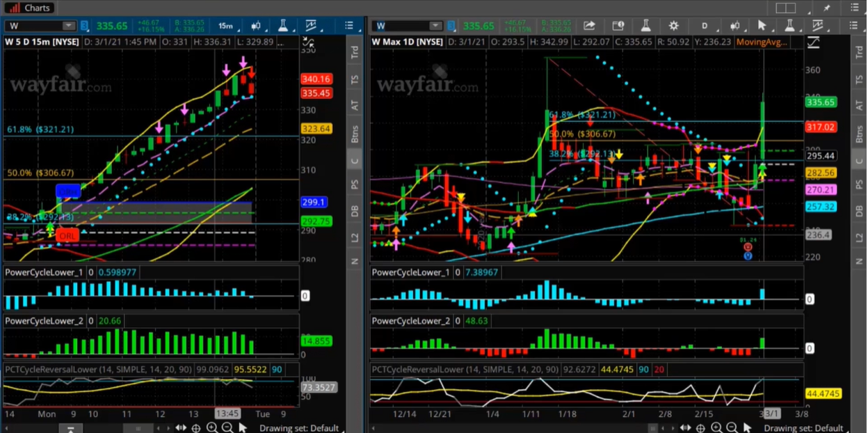Image resolution: width=868 pixels, height=433 pixels.
Task: Open first flask studies icon in right chart
Action: click(x=645, y=26)
